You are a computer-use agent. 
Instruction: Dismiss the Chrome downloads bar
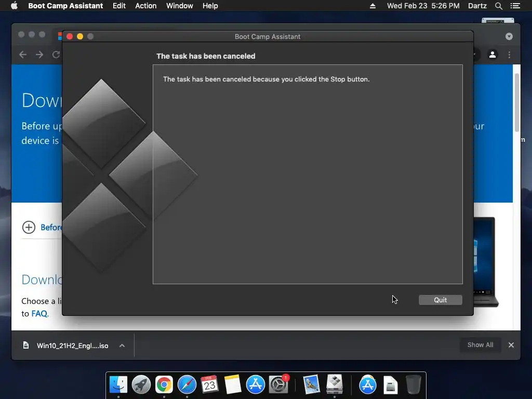[x=511, y=345]
